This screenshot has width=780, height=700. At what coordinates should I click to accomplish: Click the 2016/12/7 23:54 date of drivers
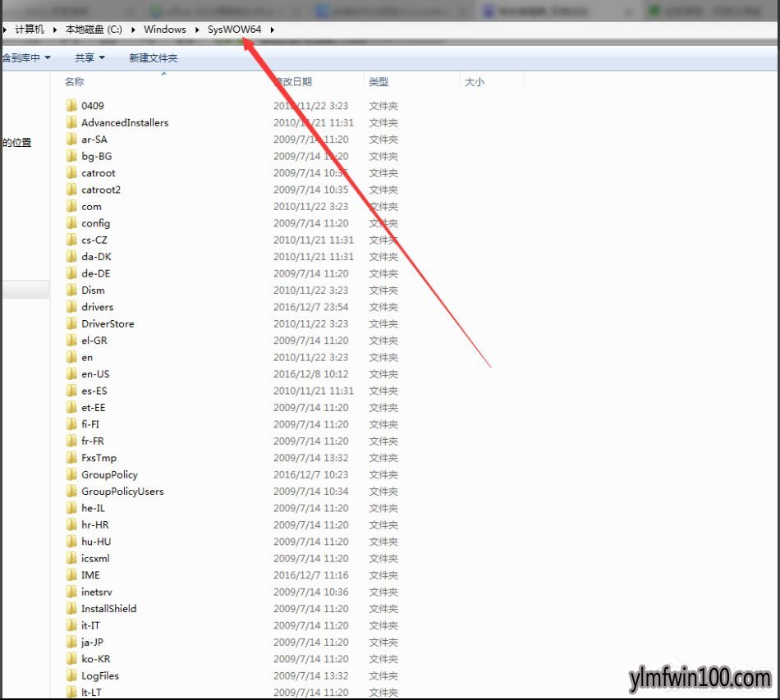pos(311,307)
